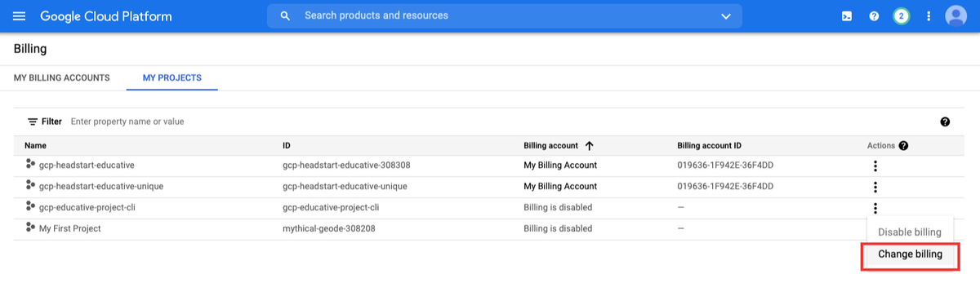Viewport: 980px width, 296px height.
Task: Open the hamburger navigation menu
Action: (20, 16)
